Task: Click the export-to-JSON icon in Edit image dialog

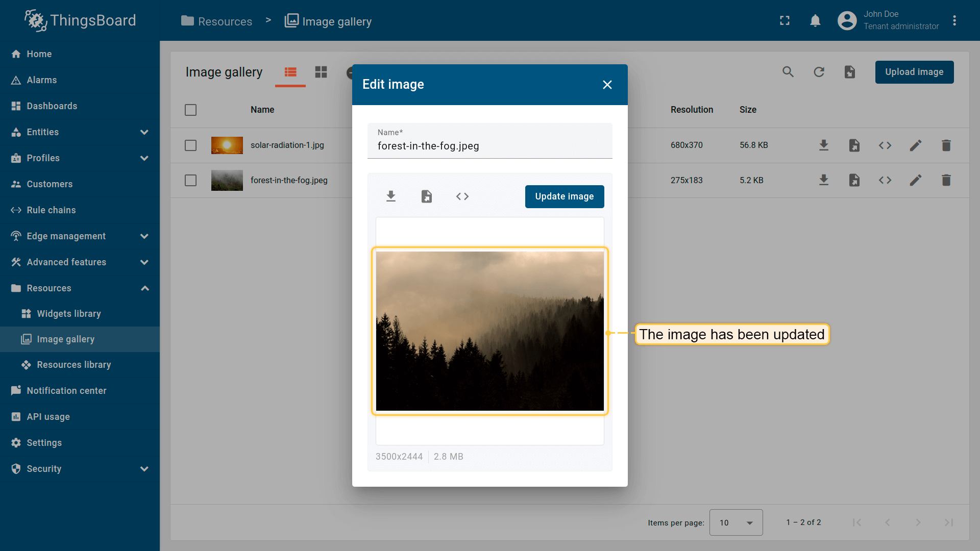Action: [427, 196]
